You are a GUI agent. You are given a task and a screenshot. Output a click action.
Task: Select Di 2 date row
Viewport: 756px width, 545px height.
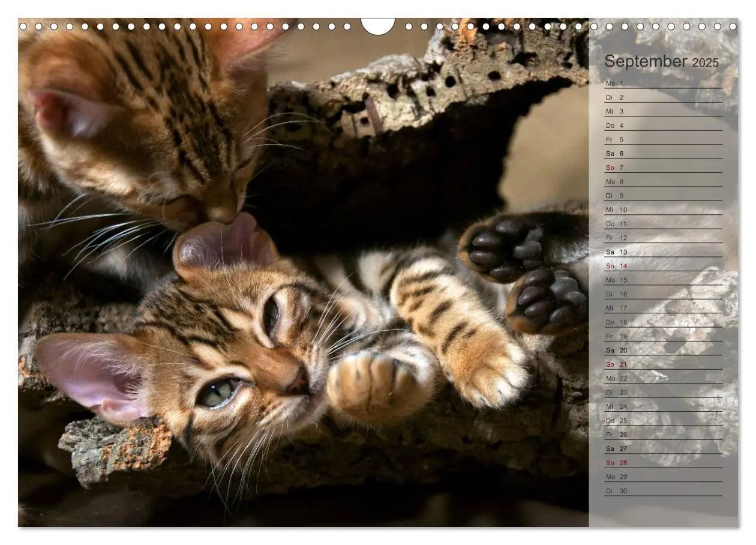coord(663,97)
